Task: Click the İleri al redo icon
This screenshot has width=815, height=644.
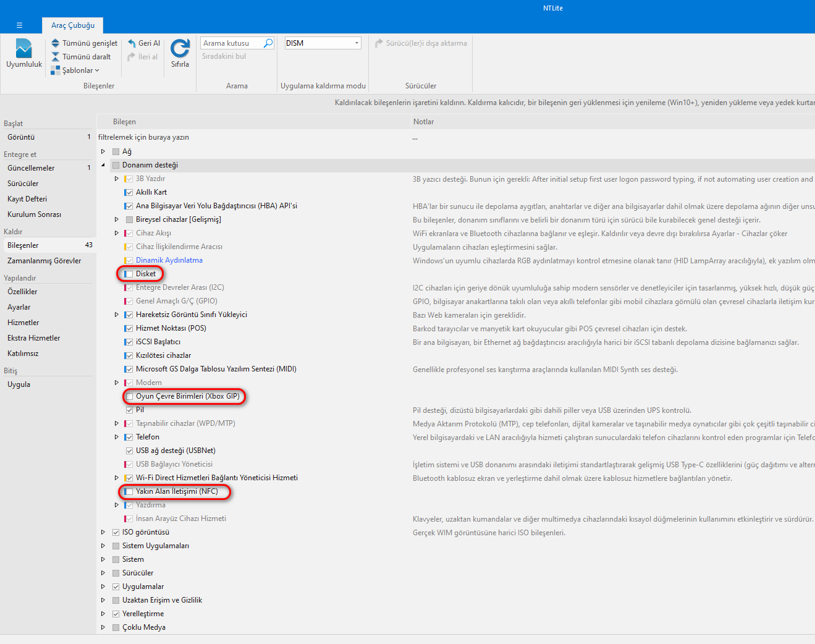Action: tap(132, 57)
